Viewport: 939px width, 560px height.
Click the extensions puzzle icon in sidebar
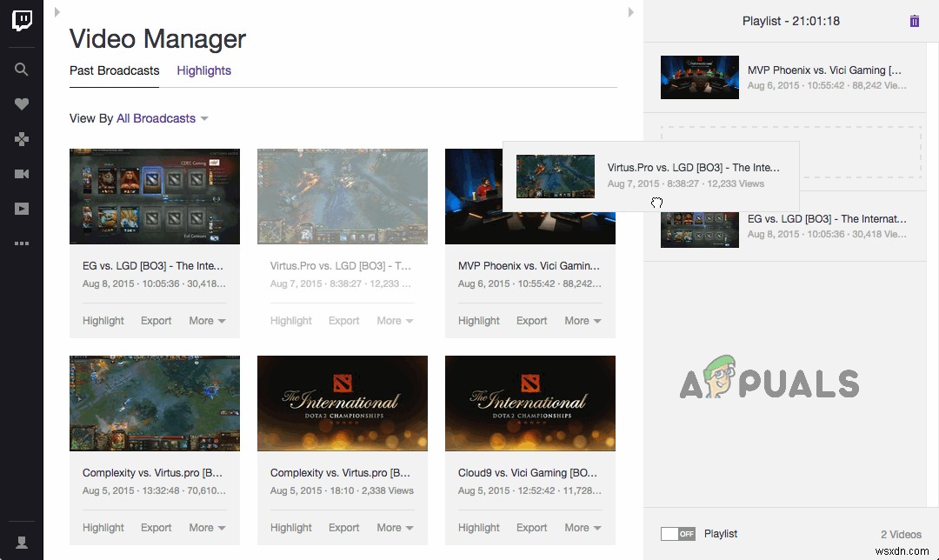21,139
